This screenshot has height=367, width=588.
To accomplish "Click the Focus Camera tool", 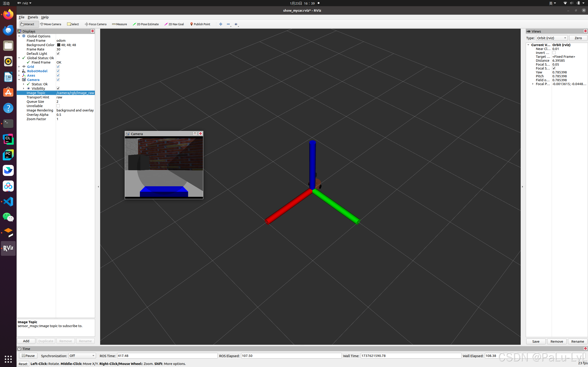I will coord(96,24).
